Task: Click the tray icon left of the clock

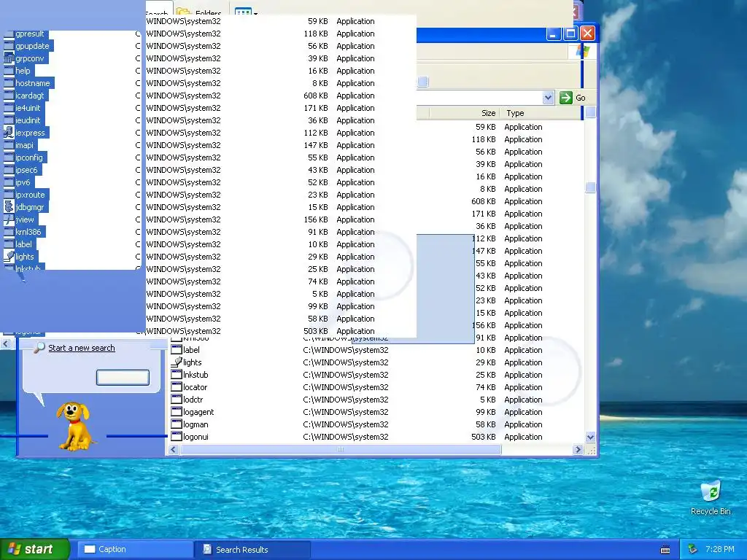Action: (x=693, y=550)
